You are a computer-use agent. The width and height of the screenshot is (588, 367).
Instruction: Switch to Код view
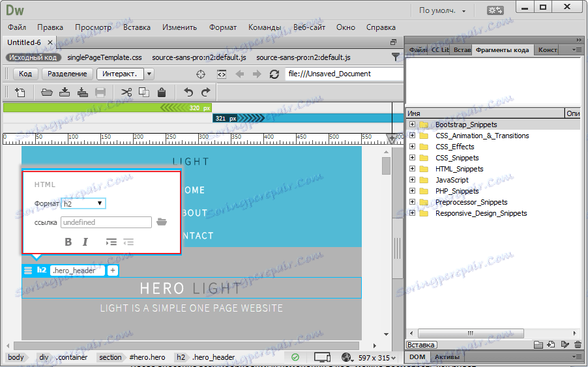pos(25,74)
